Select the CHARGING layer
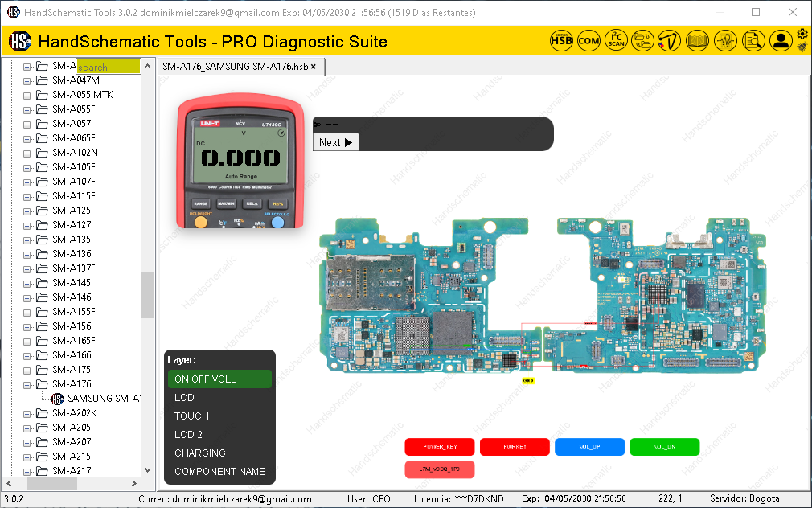812x508 pixels. coord(219,453)
